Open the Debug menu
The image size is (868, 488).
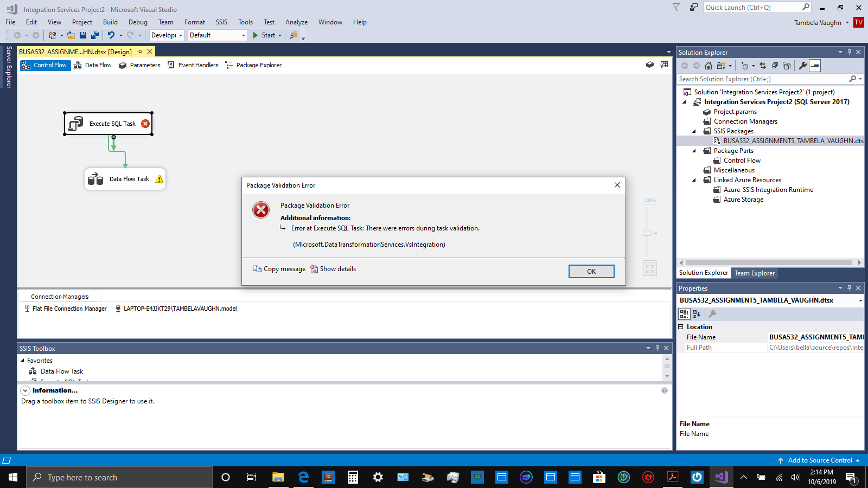pyautogui.click(x=138, y=22)
